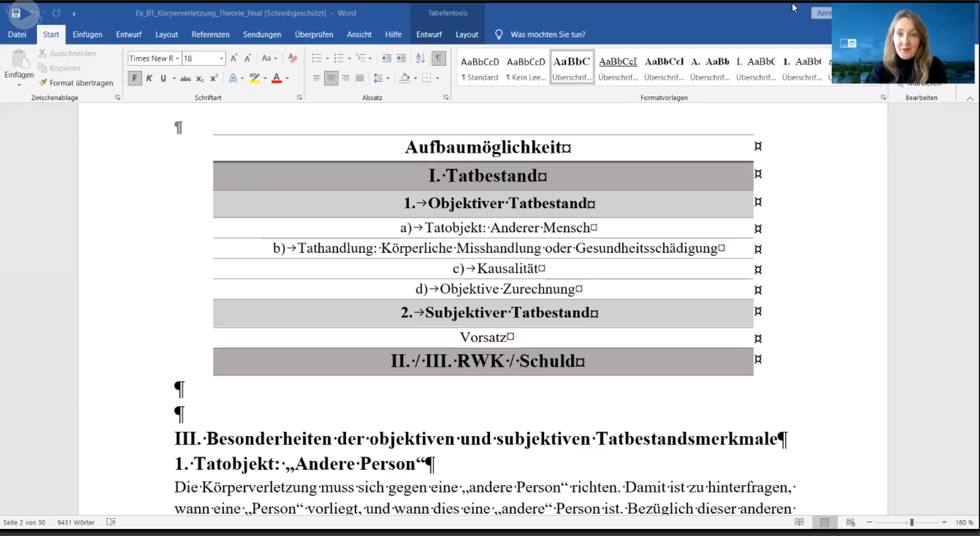
Task: Align text right icon
Action: [345, 78]
